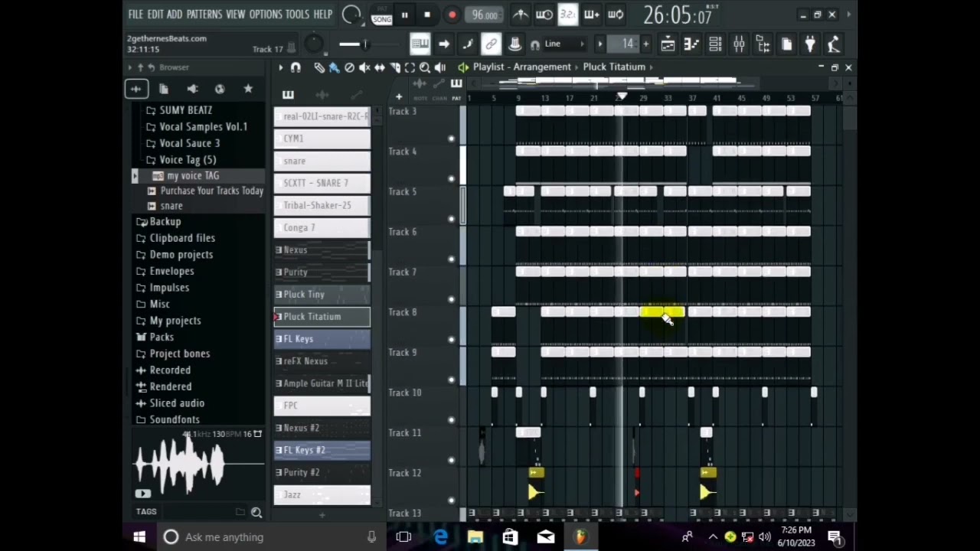Click the master pitch knob
Image resolution: width=980 pixels, height=551 pixels.
tap(313, 44)
